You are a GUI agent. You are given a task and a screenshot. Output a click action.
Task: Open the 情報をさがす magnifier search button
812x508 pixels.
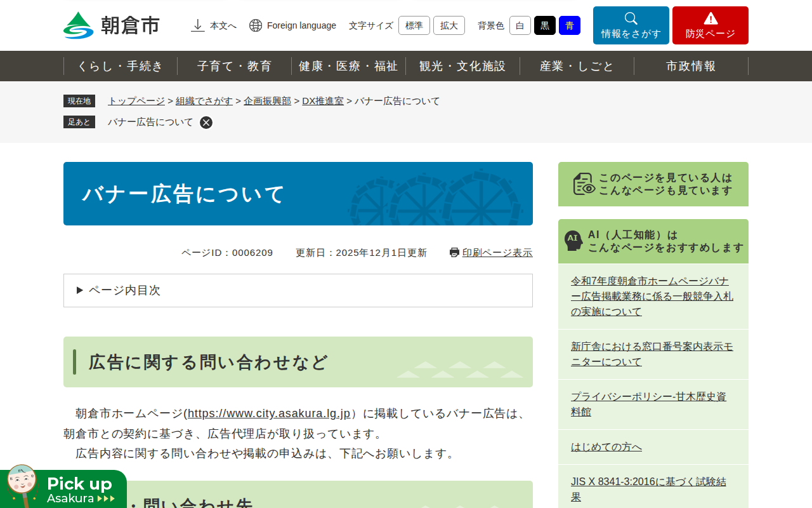(x=631, y=25)
